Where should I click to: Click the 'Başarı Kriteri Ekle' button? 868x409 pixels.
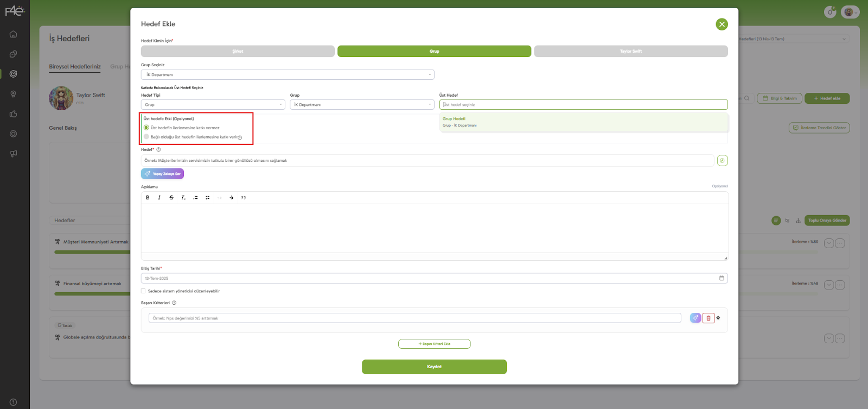434,344
